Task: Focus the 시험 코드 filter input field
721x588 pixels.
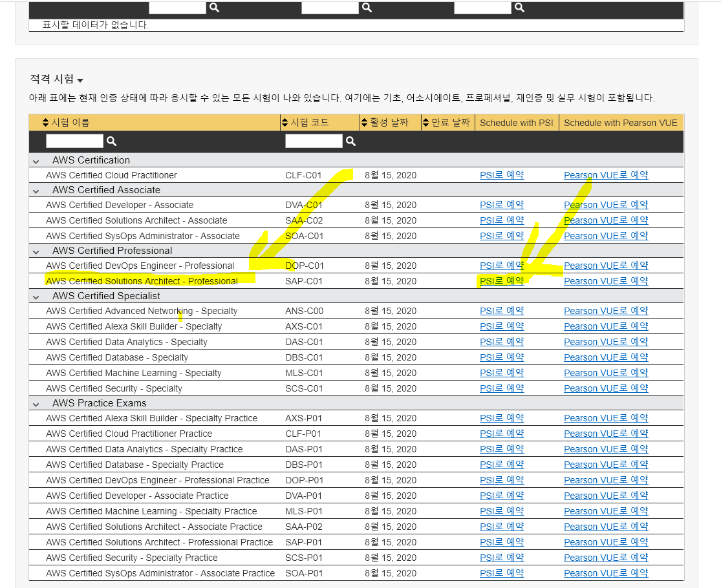Action: pyautogui.click(x=314, y=141)
